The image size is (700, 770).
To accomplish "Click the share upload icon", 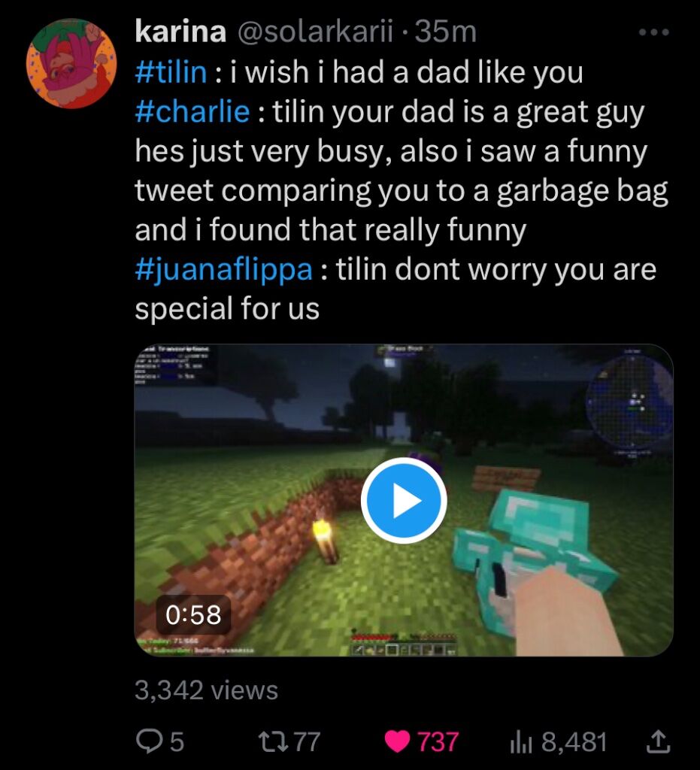I will click(657, 741).
